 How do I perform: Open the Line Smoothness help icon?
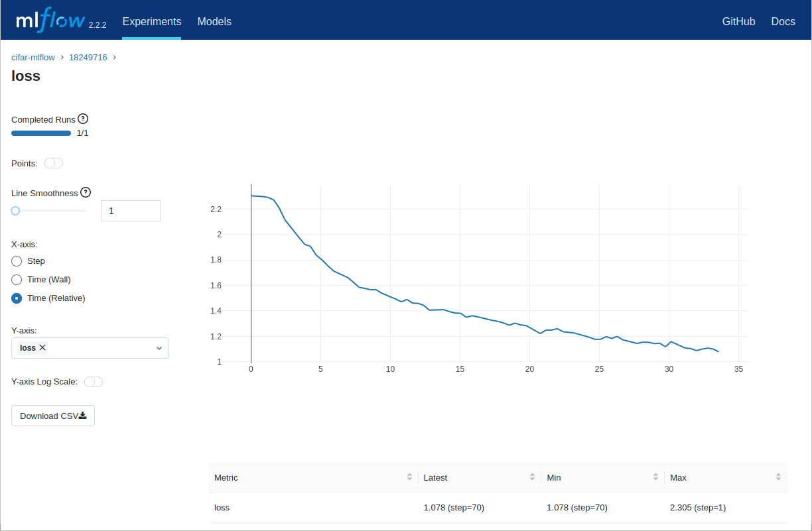click(86, 192)
